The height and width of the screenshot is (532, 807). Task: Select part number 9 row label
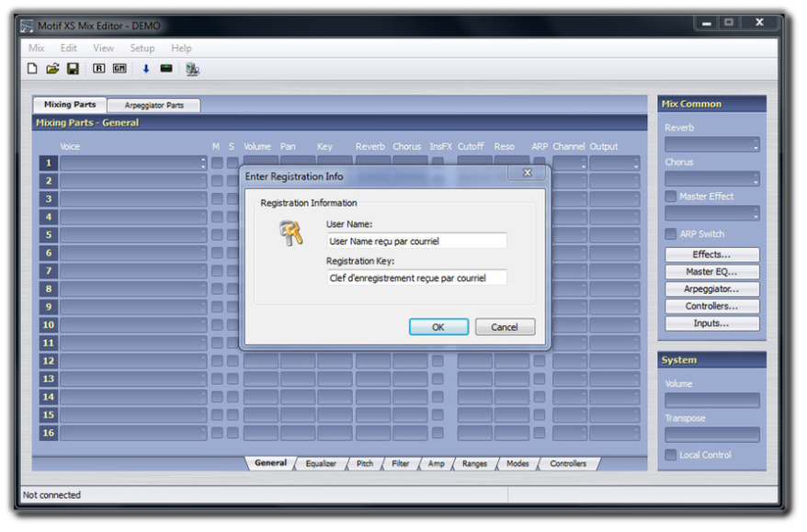coord(49,307)
